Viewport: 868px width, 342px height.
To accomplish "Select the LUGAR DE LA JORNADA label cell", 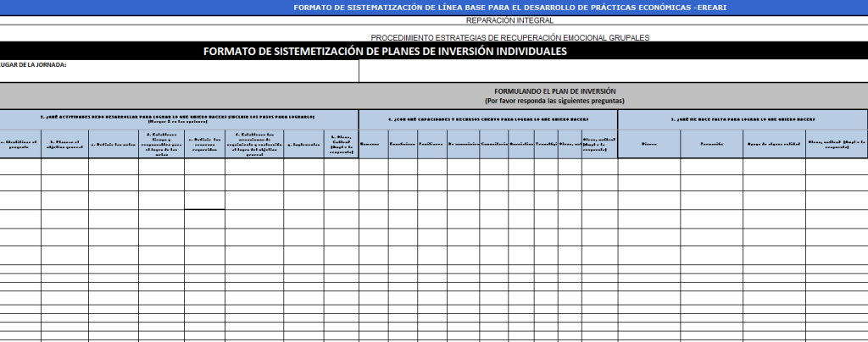I will (x=180, y=71).
